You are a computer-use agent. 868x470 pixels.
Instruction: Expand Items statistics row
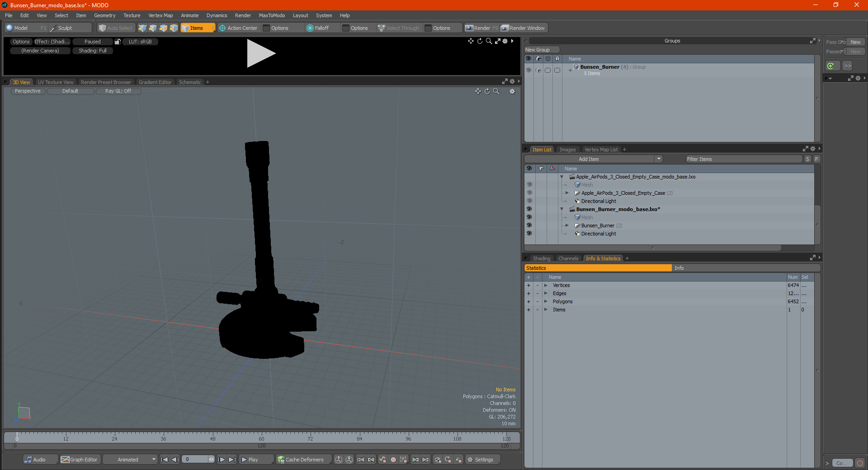tap(546, 310)
